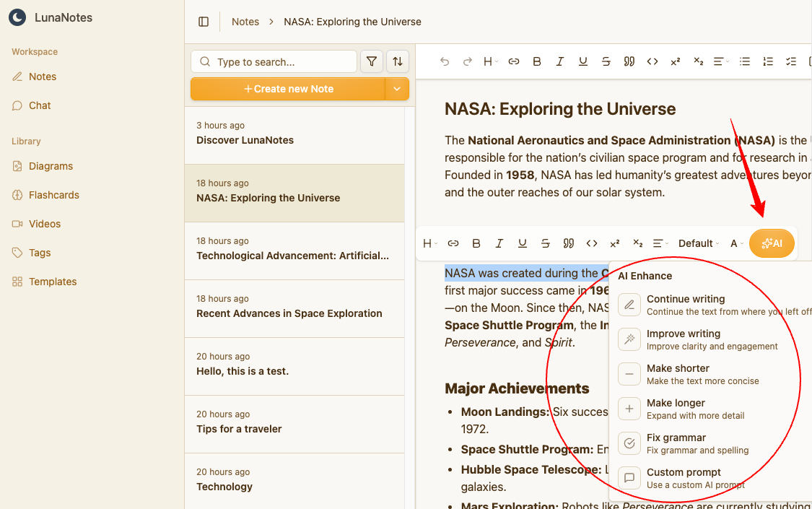Insert link from the top toolbar

pyautogui.click(x=514, y=62)
